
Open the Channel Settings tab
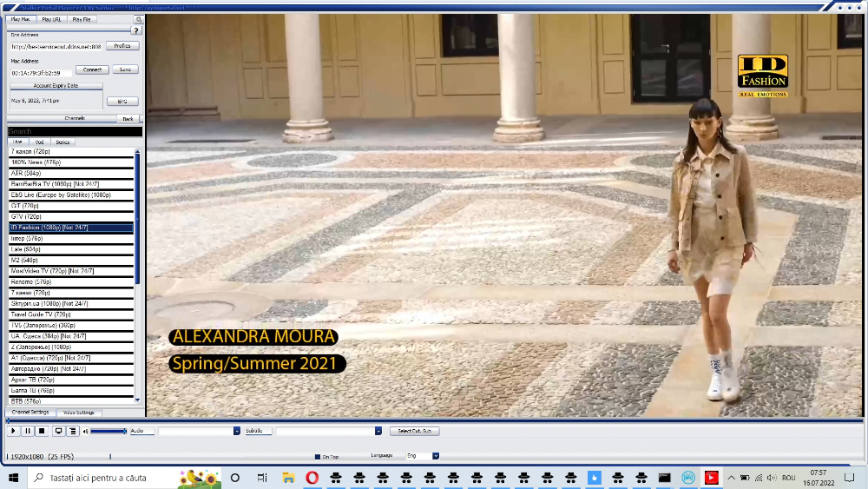tap(30, 413)
